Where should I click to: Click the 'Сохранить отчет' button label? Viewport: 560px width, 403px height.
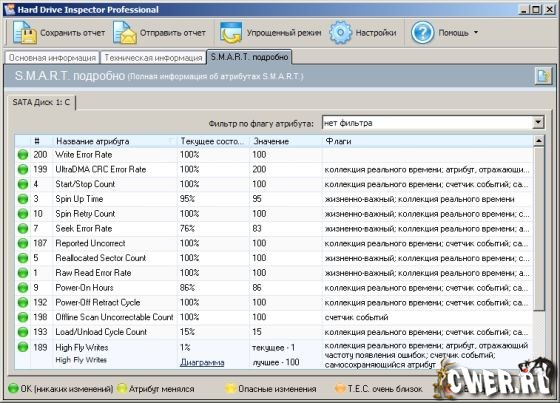[x=72, y=33]
